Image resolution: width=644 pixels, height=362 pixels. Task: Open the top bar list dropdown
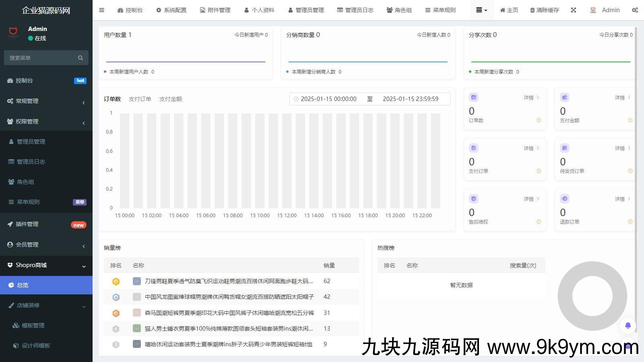point(481,10)
